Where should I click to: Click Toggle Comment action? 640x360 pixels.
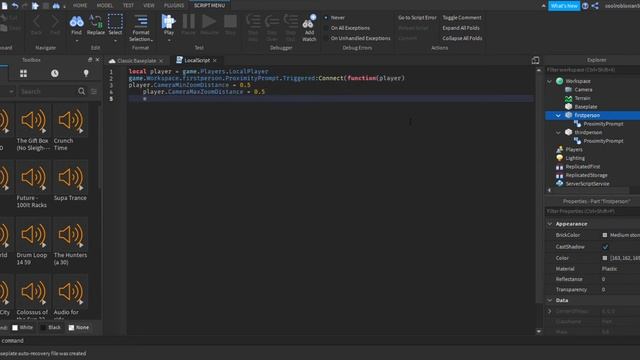(462, 18)
